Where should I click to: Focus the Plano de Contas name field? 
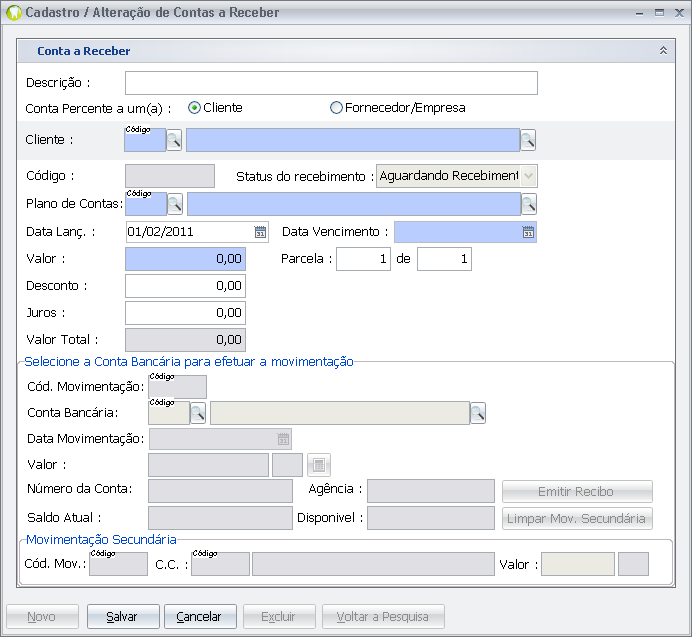pos(354,204)
